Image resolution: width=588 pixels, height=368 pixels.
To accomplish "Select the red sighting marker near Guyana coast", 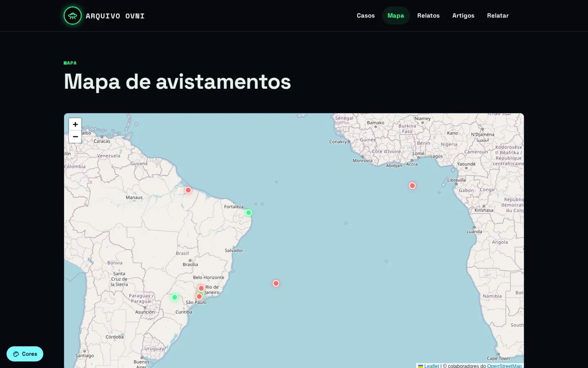I will (x=188, y=190).
